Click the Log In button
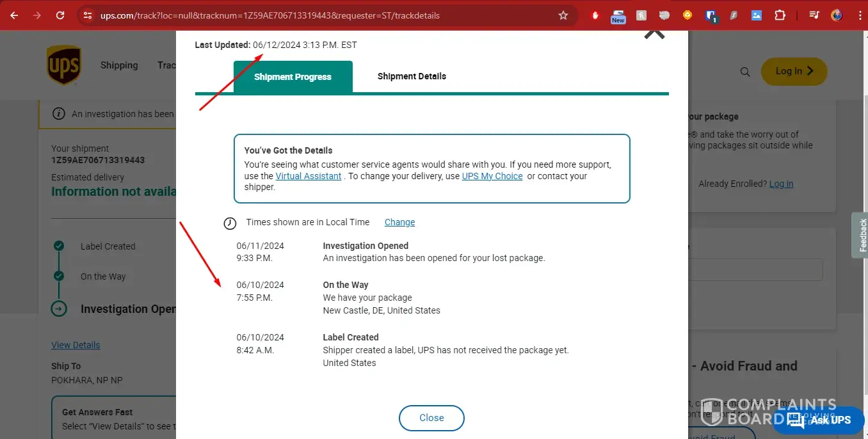Viewport: 868px width, 439px height. point(794,72)
